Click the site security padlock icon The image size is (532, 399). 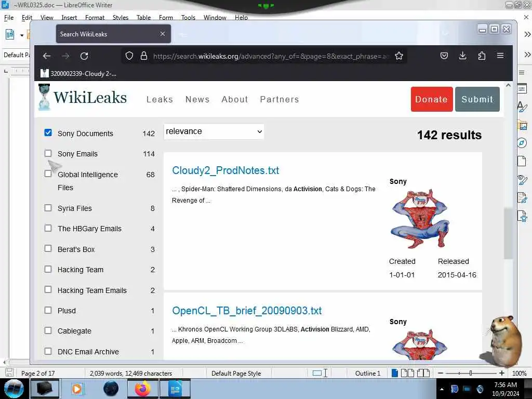point(144,56)
